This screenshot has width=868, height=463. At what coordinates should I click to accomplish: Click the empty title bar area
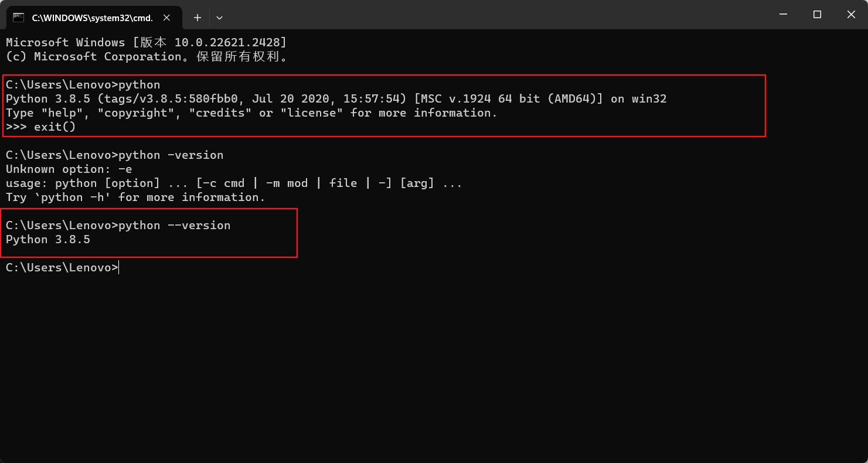[498, 15]
